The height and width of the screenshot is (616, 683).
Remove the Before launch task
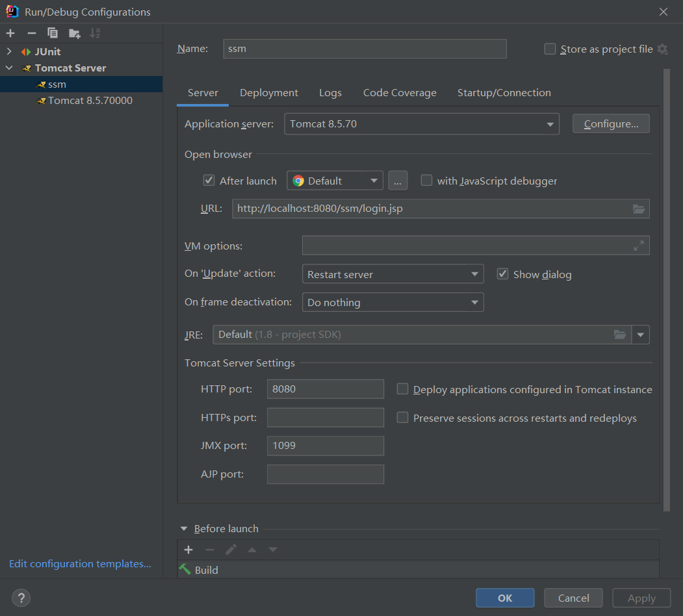[x=209, y=550]
